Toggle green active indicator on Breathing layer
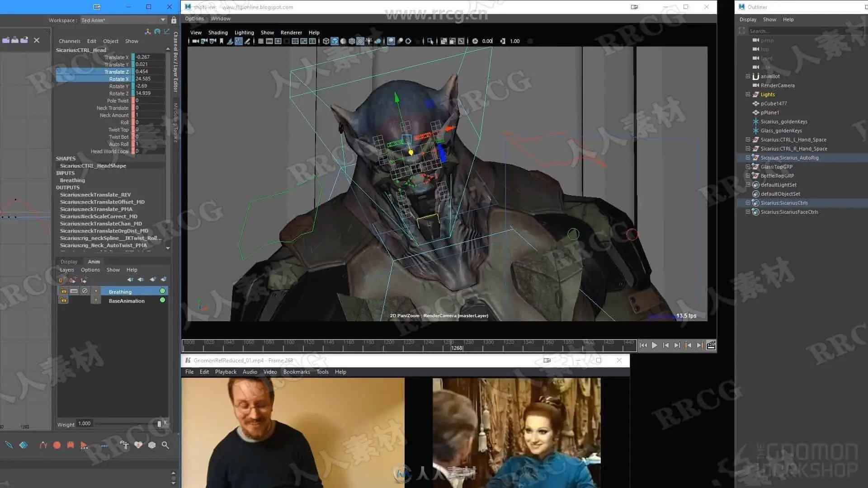 click(x=162, y=291)
